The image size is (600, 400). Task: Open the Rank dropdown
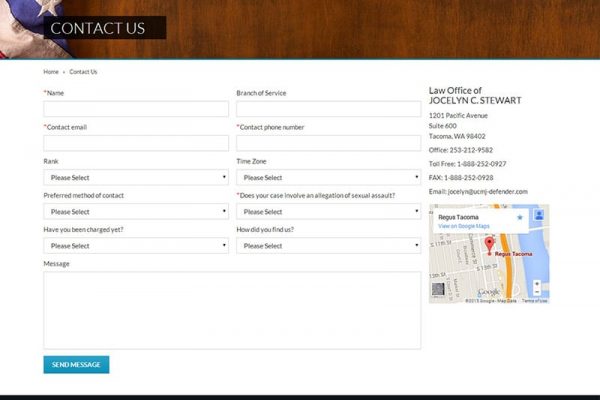136,178
